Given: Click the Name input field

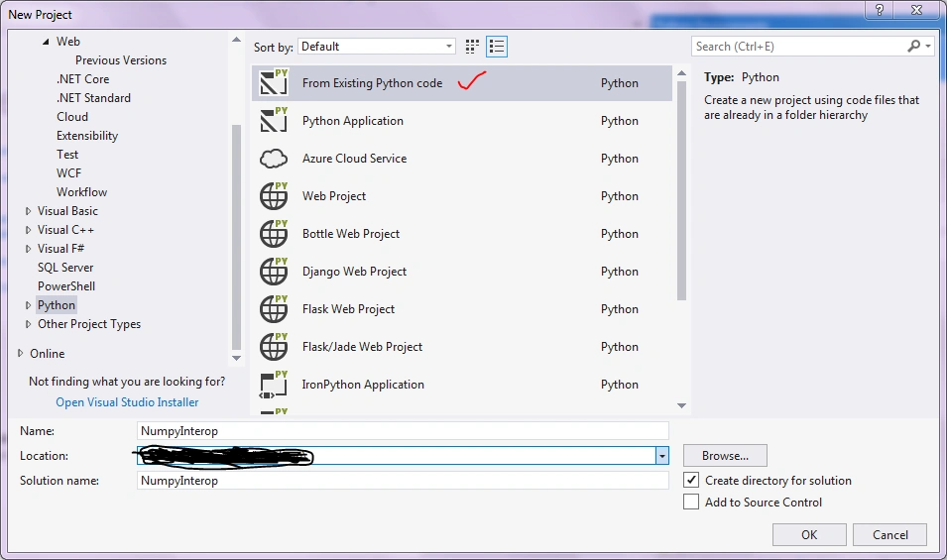Looking at the screenshot, I should click(403, 431).
